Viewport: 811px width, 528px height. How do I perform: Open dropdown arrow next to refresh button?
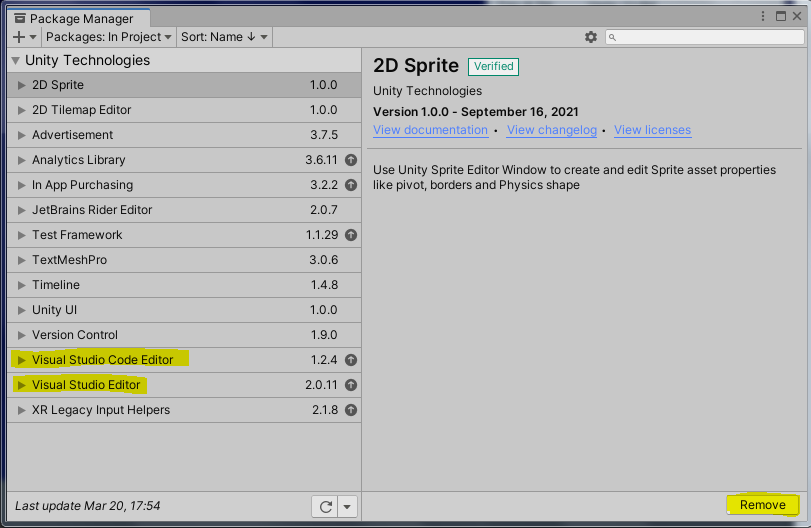[348, 506]
